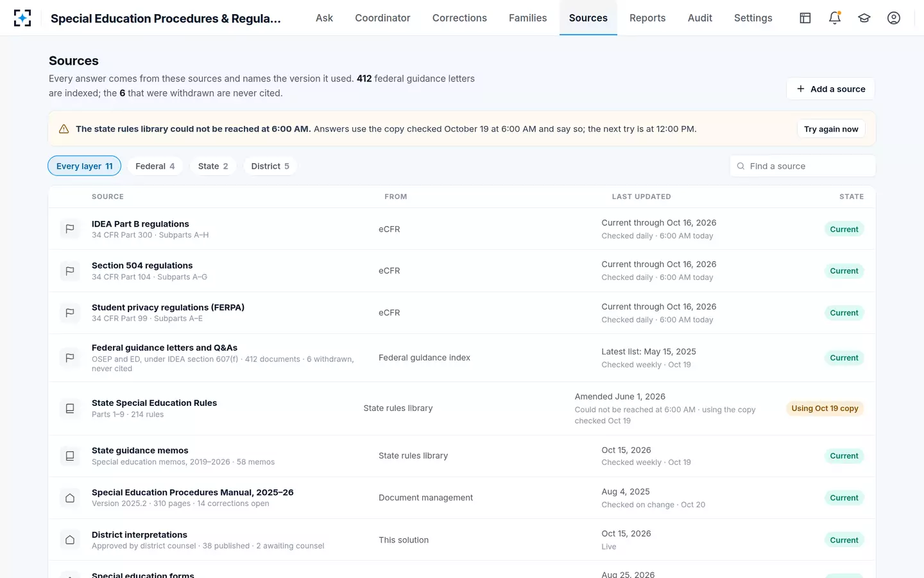Filter sources by State layer

[x=213, y=166]
